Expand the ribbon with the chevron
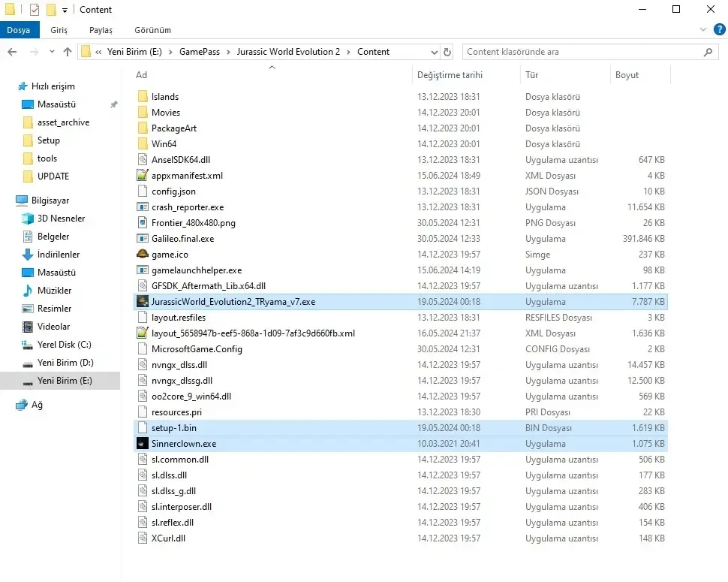 click(x=703, y=30)
